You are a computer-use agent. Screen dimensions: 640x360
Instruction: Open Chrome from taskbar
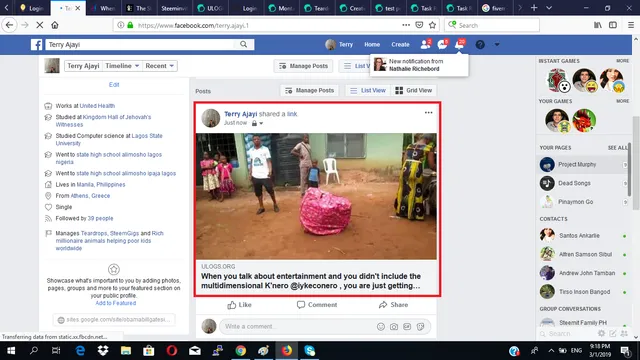coord(240,351)
